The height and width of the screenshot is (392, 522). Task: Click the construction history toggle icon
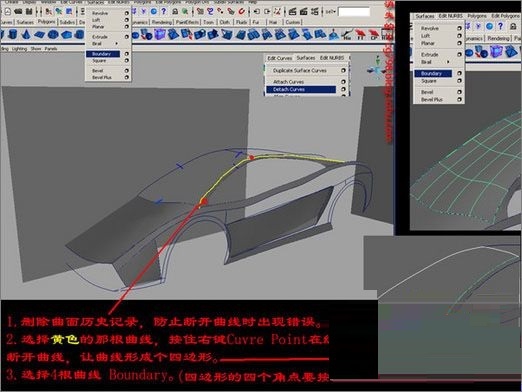pos(277,11)
